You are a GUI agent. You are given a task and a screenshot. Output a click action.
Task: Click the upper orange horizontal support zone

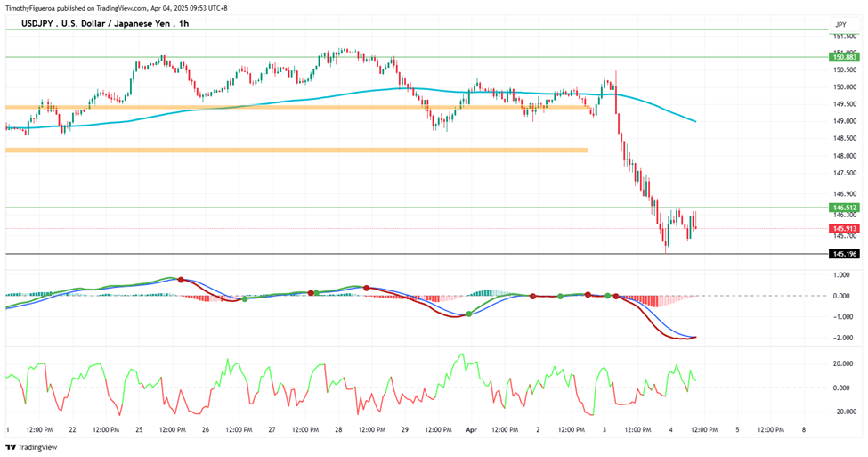tap(298, 107)
